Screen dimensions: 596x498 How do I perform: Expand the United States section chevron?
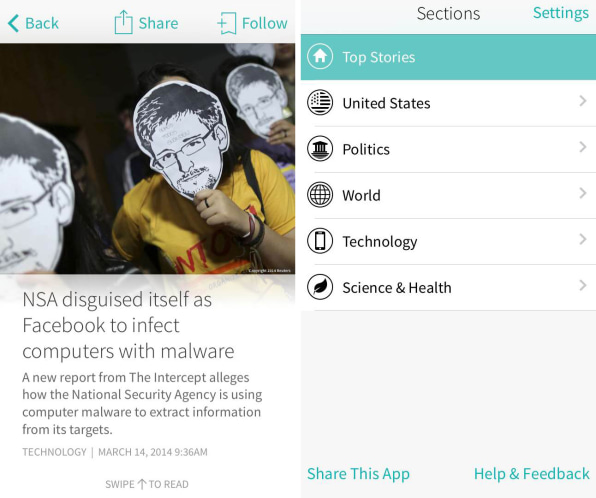[x=583, y=101]
